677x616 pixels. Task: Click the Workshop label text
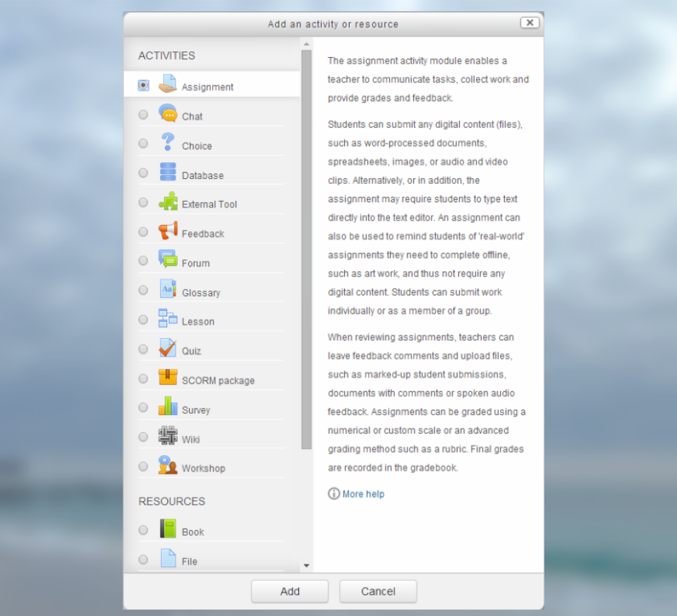[204, 469]
